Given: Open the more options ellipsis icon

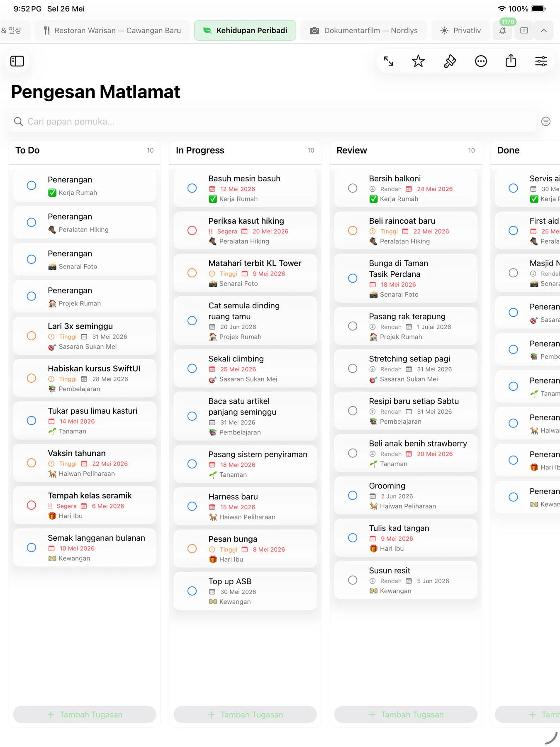Looking at the screenshot, I should coord(481,61).
